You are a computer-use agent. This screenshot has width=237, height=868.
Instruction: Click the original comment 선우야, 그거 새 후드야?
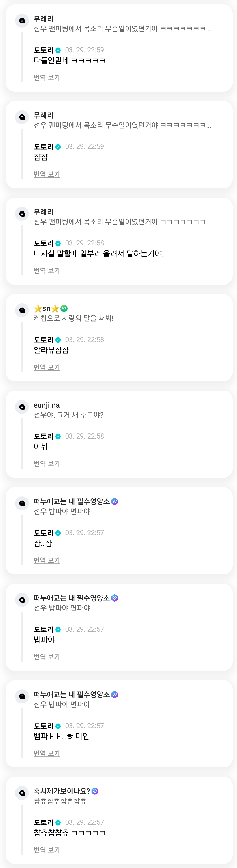tap(68, 415)
